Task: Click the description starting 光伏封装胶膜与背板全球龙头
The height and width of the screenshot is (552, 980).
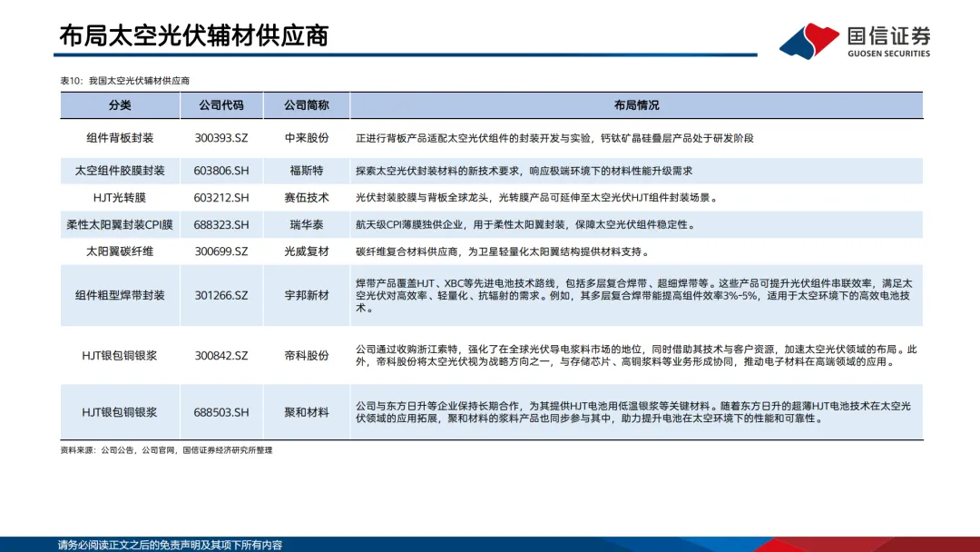Action: pyautogui.click(x=537, y=198)
